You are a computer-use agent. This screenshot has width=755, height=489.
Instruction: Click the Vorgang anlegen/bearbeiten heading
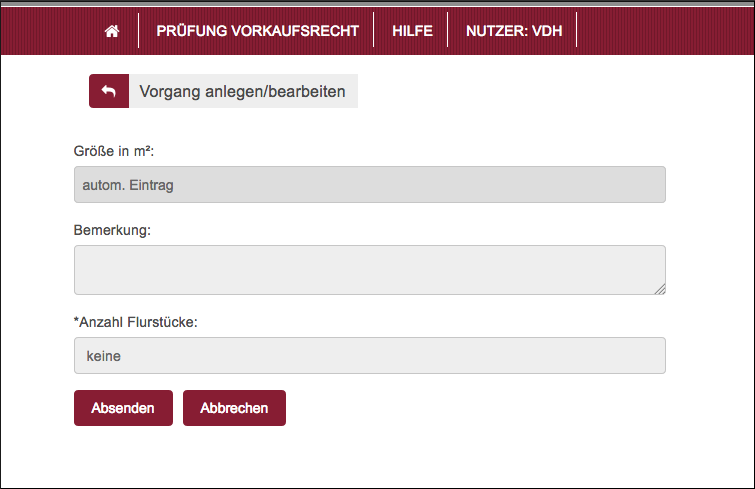242,91
